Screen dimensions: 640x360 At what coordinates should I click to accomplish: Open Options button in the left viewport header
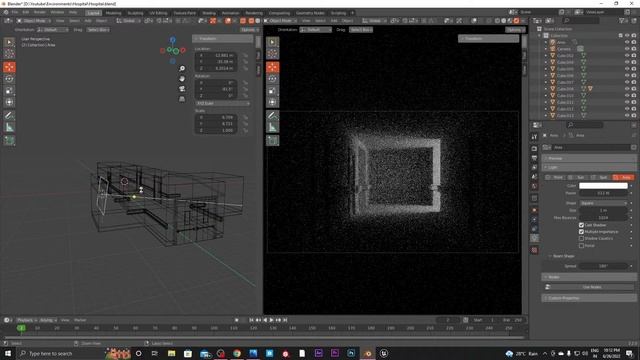(x=249, y=30)
